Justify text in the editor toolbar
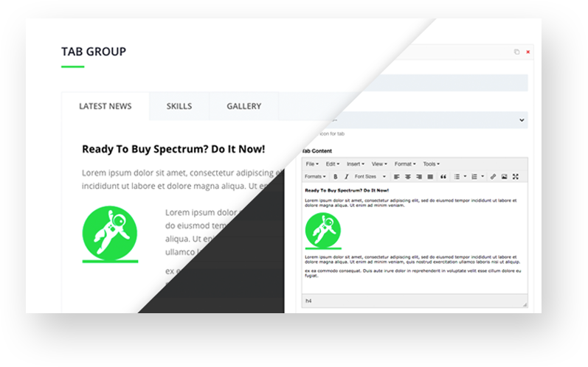588x367 pixels. coord(430,176)
